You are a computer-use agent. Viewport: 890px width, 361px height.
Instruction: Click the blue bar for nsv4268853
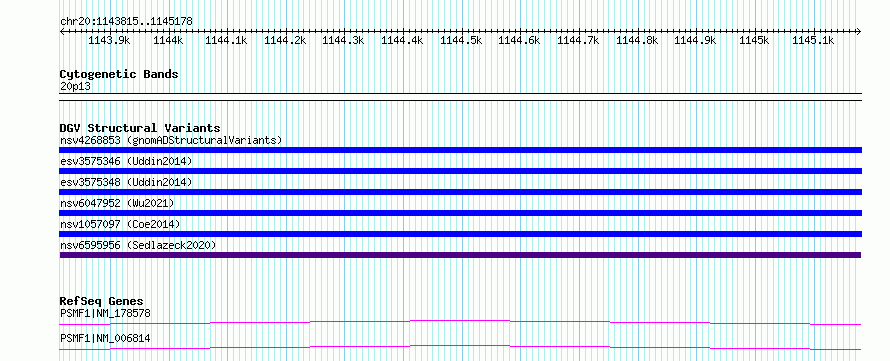(460, 150)
